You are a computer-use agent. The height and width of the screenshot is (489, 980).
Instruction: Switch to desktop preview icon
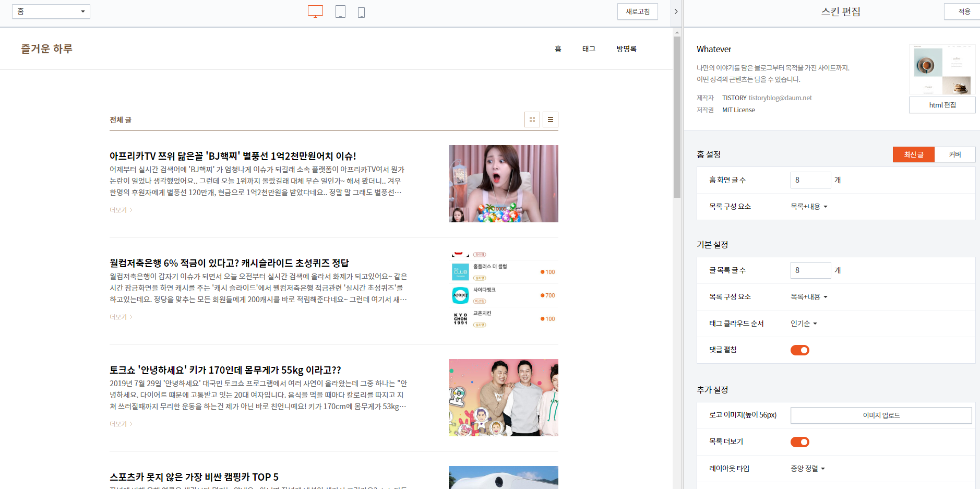[315, 11]
